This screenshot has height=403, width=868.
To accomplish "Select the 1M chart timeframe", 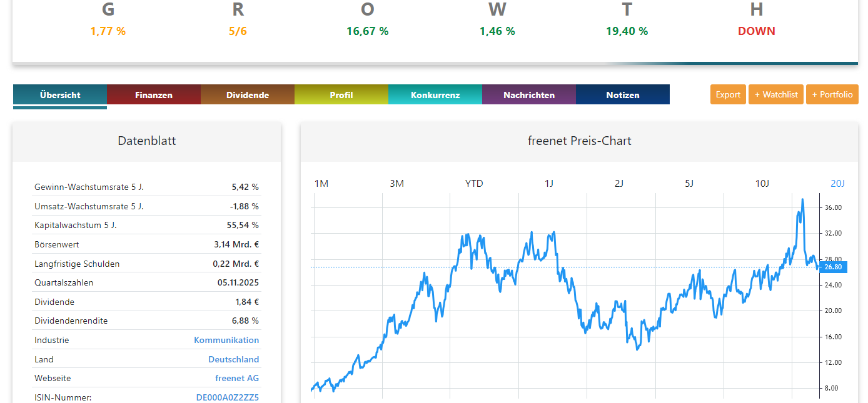I will [321, 183].
